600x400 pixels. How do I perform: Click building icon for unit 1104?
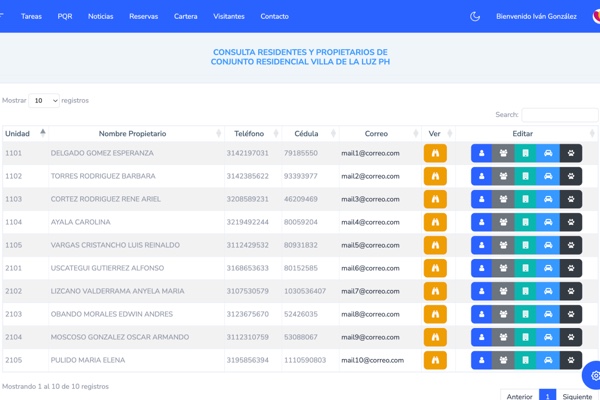526,222
